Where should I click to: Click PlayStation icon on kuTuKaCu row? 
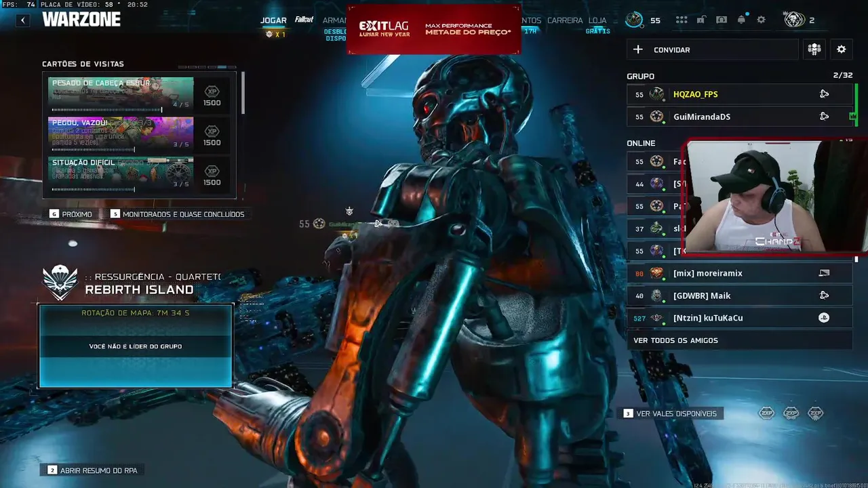click(x=824, y=318)
